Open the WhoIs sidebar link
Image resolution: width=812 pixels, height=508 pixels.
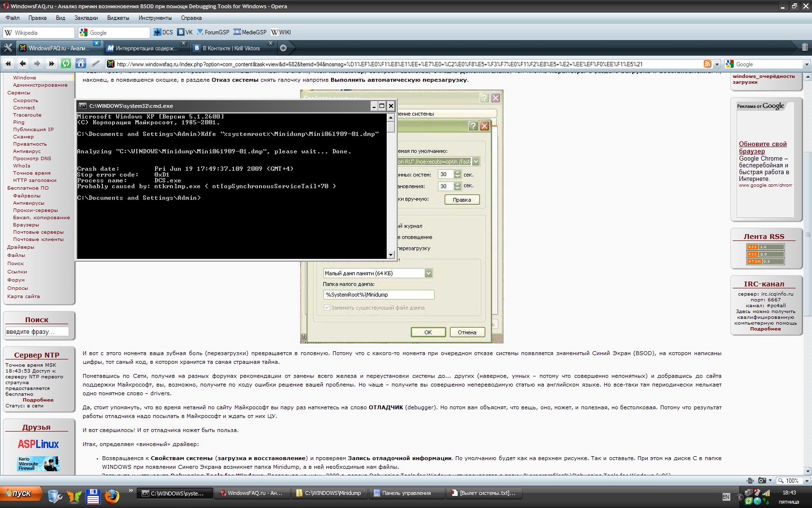pos(21,165)
